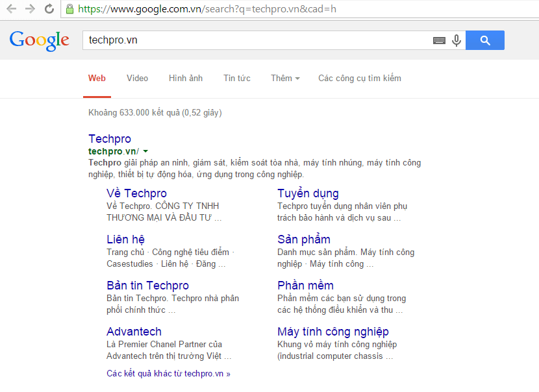Click the snippet starting Techpro giải pháp an ninh
539x392 pixels.
255,168
